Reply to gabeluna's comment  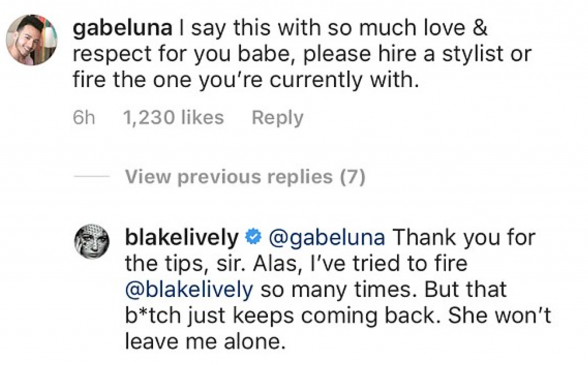point(277,118)
